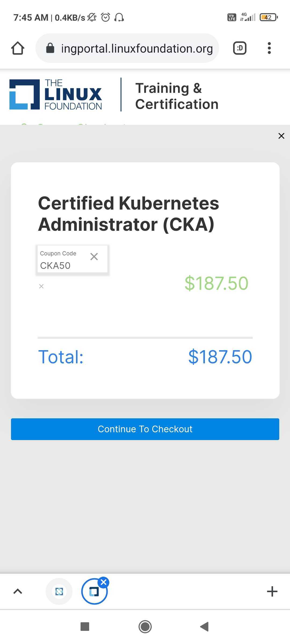
Task: Open the tab switcher icon
Action: coord(240,48)
